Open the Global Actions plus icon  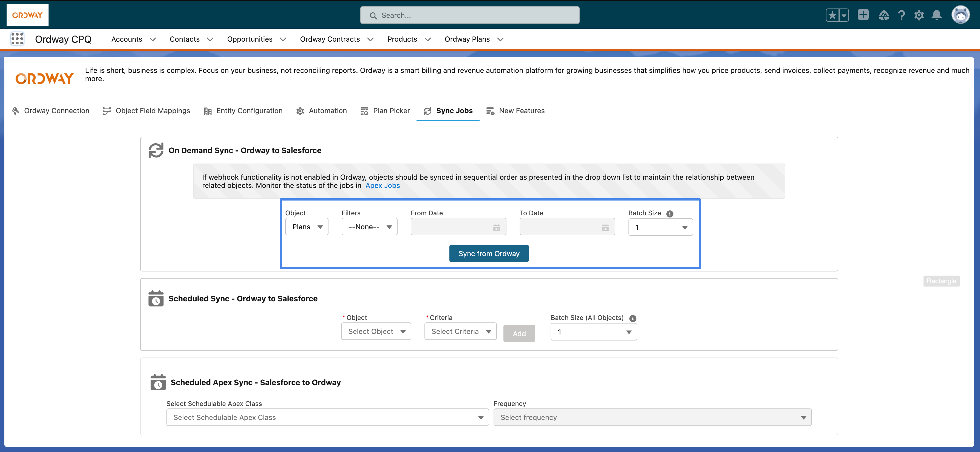coord(863,15)
